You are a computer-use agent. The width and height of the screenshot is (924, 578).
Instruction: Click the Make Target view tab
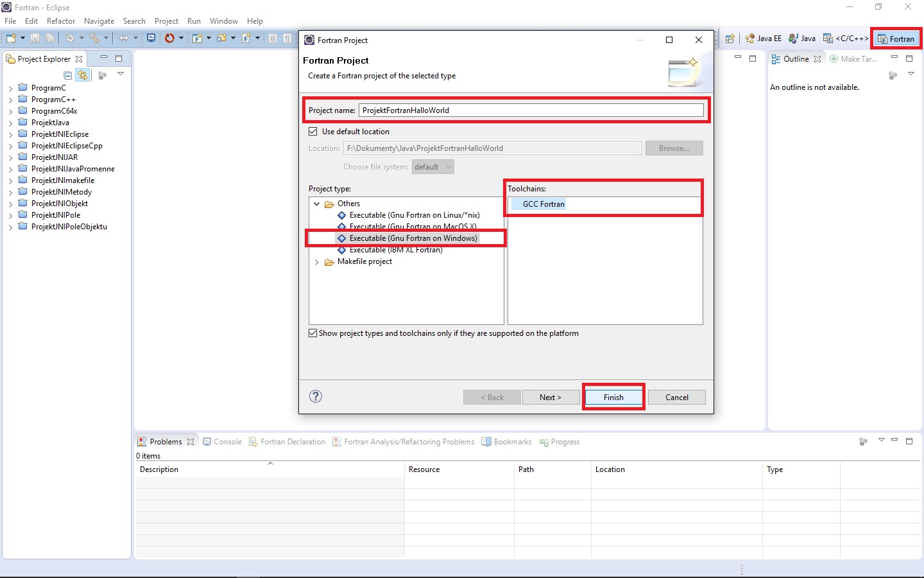click(853, 59)
